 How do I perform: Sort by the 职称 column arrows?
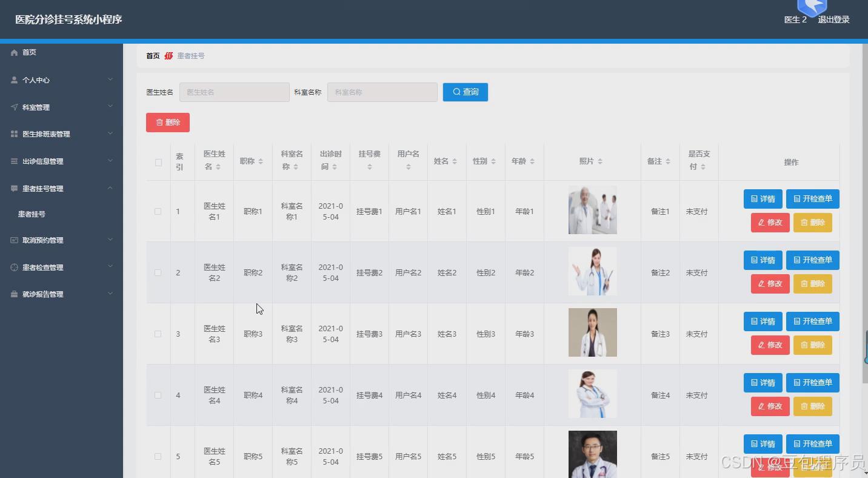click(x=261, y=161)
